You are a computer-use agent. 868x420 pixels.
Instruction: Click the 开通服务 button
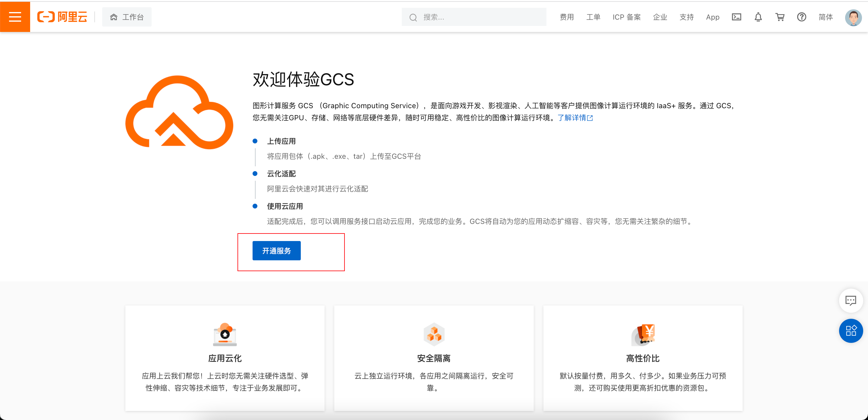point(276,251)
